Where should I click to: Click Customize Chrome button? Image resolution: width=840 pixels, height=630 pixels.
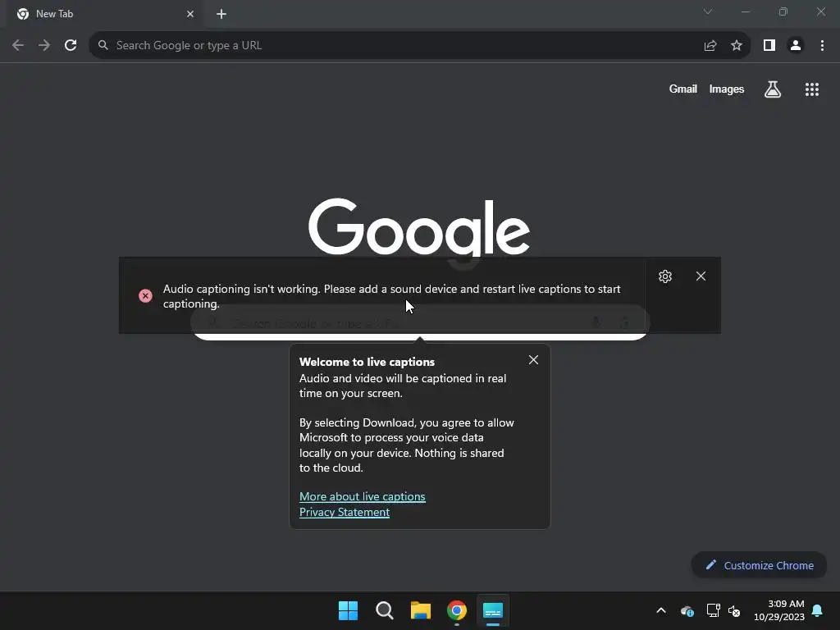tap(759, 565)
